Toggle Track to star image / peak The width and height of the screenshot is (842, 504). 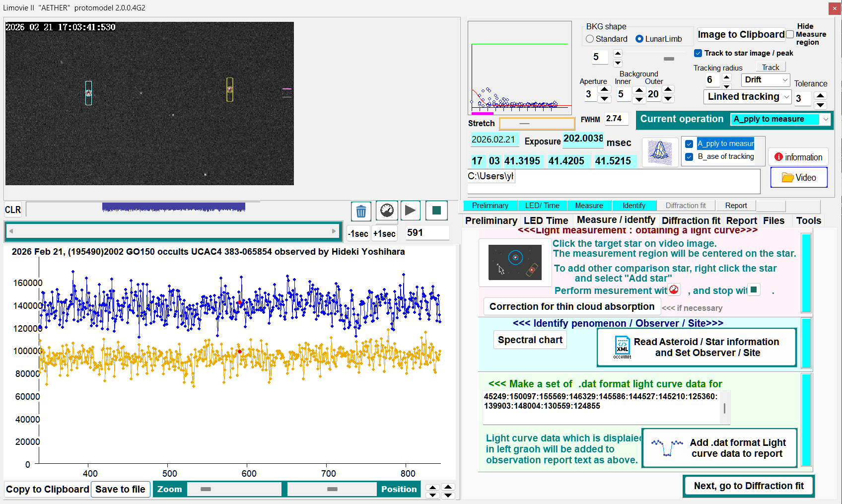coord(698,53)
